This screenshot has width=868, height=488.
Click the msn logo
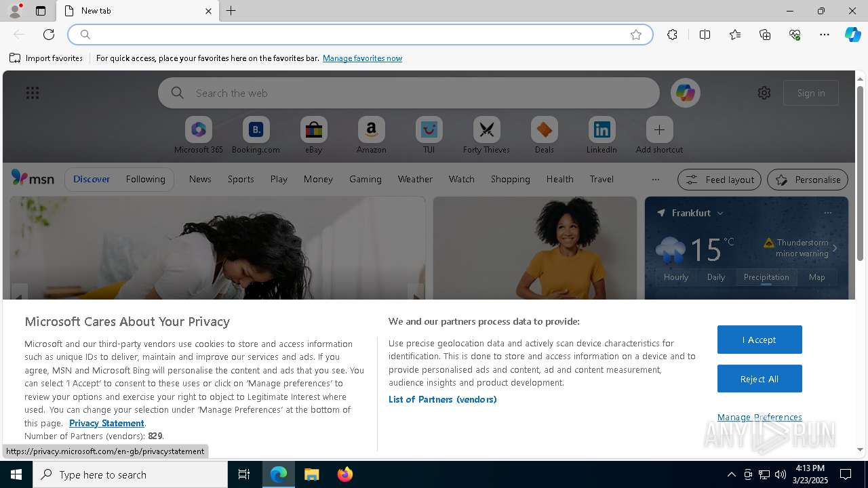[33, 178]
